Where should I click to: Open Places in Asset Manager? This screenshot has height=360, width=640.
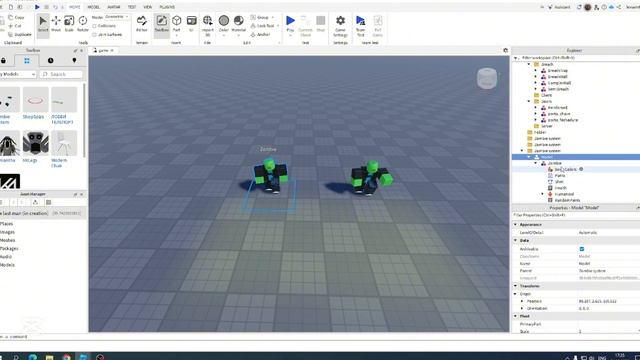point(7,224)
